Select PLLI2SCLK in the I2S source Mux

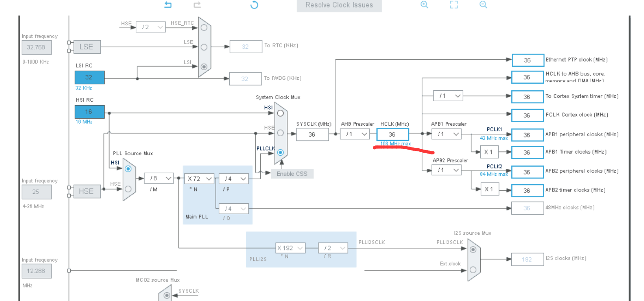(473, 250)
